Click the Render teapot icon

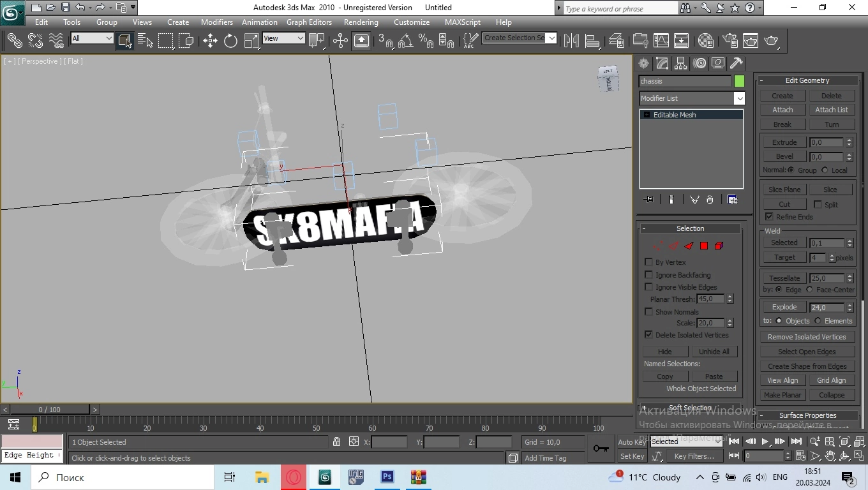pos(772,41)
